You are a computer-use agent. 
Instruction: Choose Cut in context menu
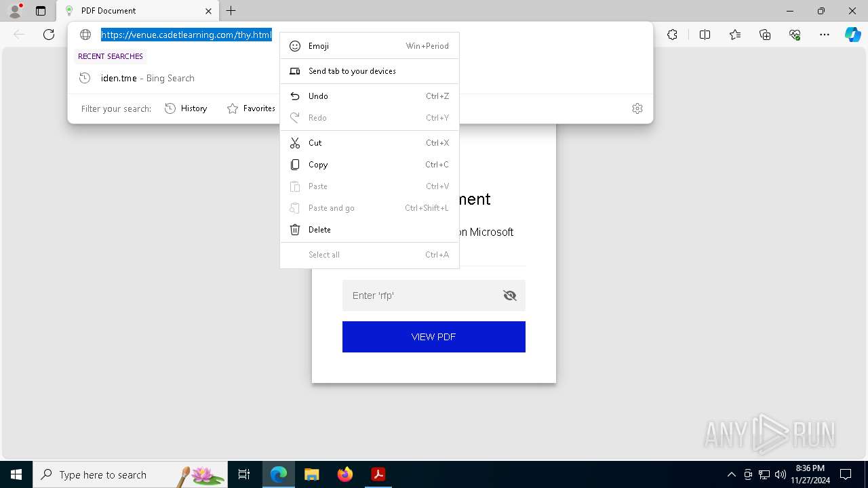370,143
